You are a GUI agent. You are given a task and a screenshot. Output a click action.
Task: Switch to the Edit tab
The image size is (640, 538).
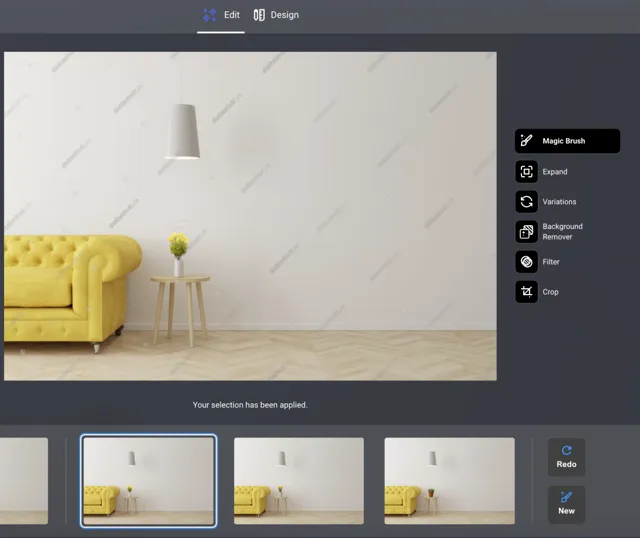(x=221, y=16)
